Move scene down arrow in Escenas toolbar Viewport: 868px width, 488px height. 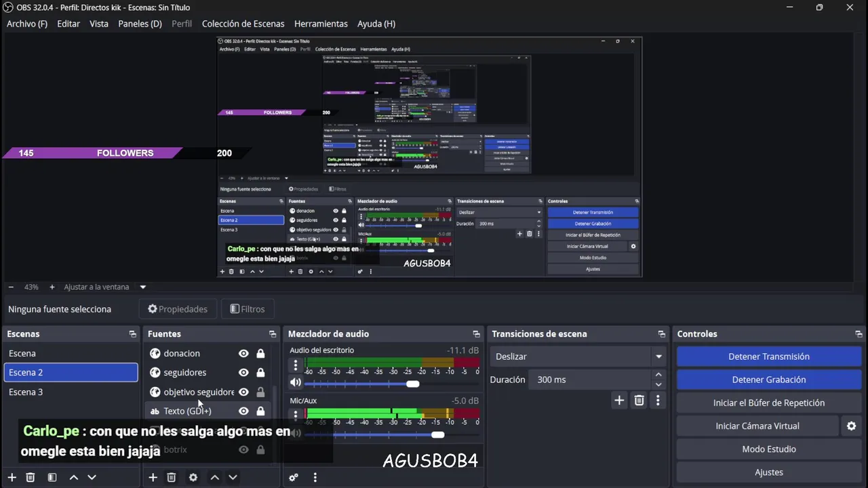92,477
